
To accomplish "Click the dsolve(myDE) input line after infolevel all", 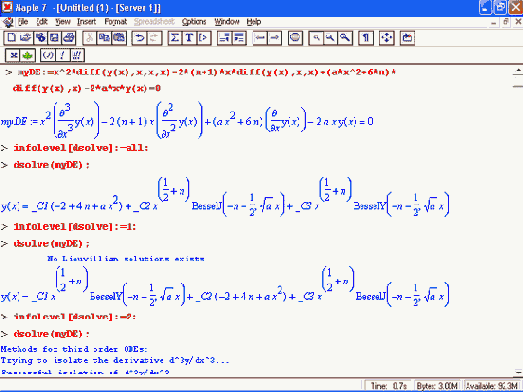I will 51,165.
